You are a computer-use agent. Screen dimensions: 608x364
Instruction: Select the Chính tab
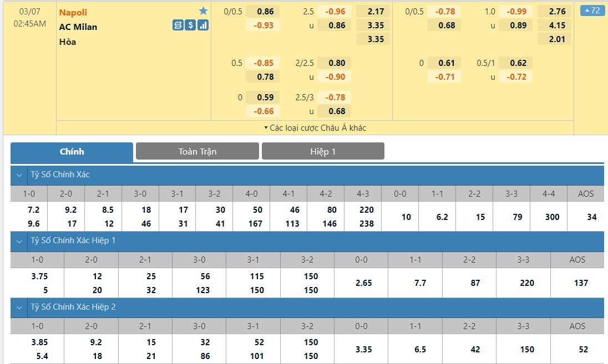[x=72, y=151]
